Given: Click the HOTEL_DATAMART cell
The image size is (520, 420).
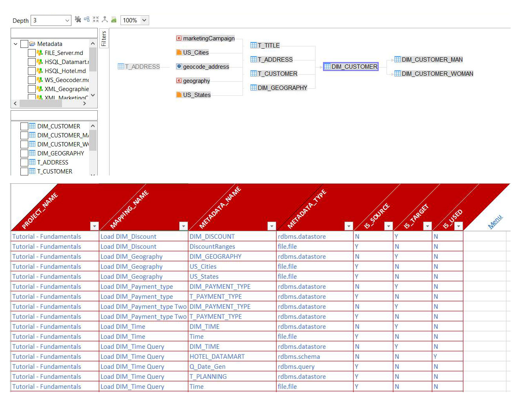Looking at the screenshot, I should tap(232, 356).
